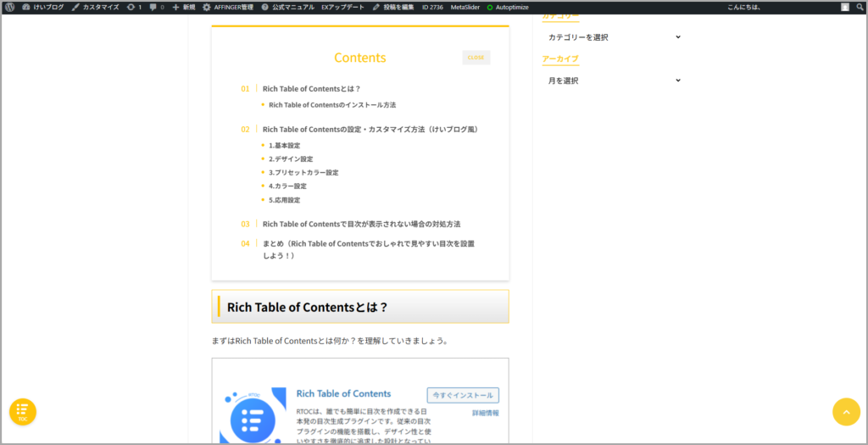Click the WordPress logo icon
Image resolution: width=868 pixels, height=445 pixels.
9,7
